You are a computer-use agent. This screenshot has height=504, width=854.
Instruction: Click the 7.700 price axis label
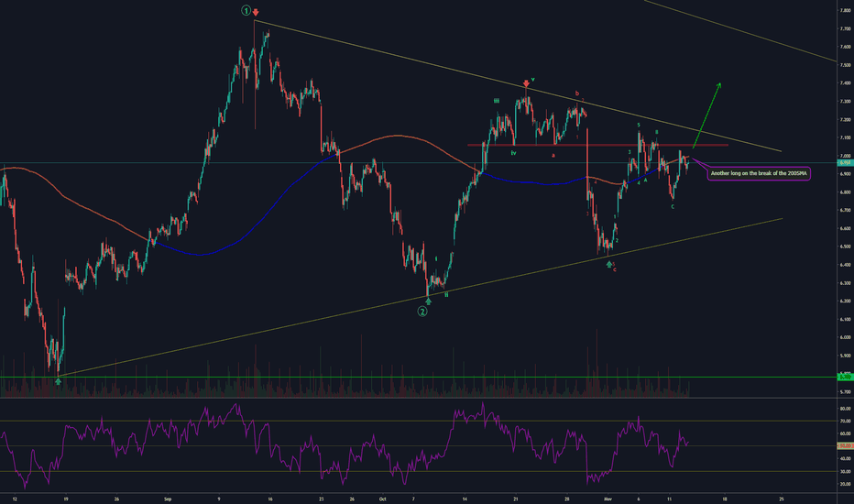pyautogui.click(x=846, y=28)
